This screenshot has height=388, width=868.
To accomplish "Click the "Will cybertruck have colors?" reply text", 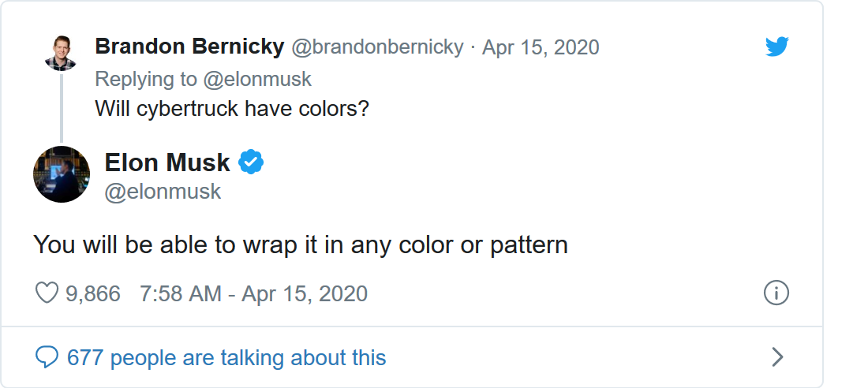I will (x=232, y=108).
